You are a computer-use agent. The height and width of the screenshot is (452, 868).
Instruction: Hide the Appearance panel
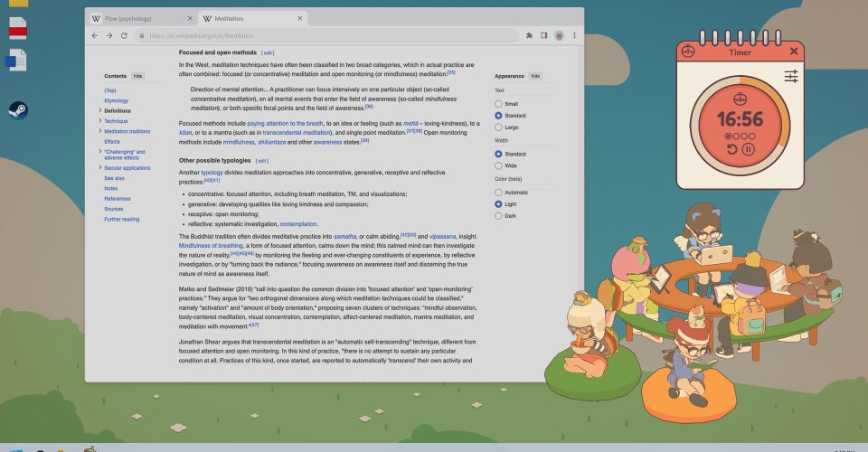point(535,76)
